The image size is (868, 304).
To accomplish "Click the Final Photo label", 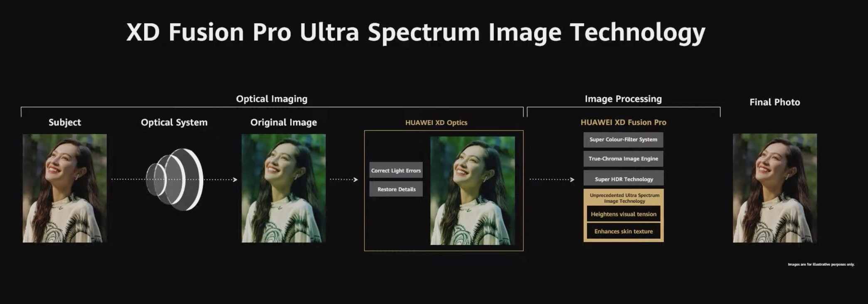I will tap(775, 102).
